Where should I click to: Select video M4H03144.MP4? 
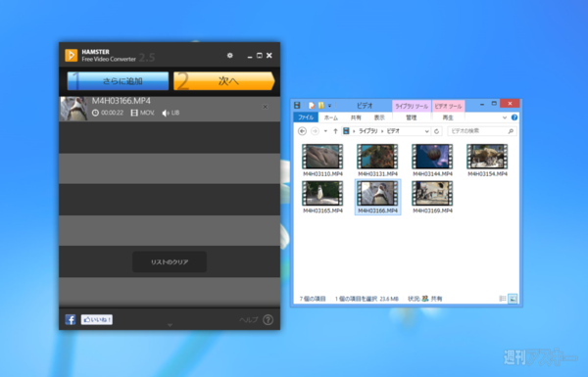point(432,161)
